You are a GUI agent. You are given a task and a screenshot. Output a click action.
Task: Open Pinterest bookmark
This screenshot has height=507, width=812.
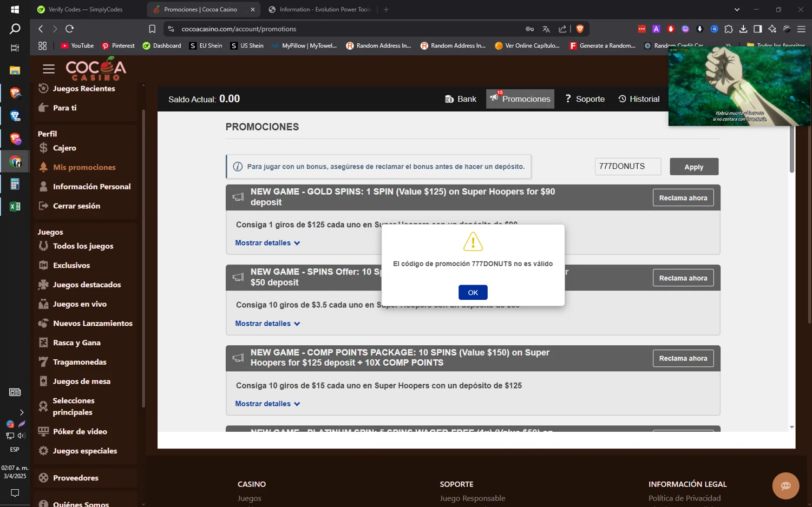(x=118, y=46)
